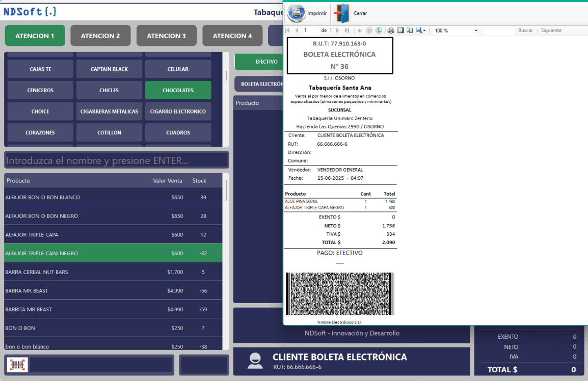Click the barcode scanner icon
Screen dimensions: 588x381
(17, 365)
